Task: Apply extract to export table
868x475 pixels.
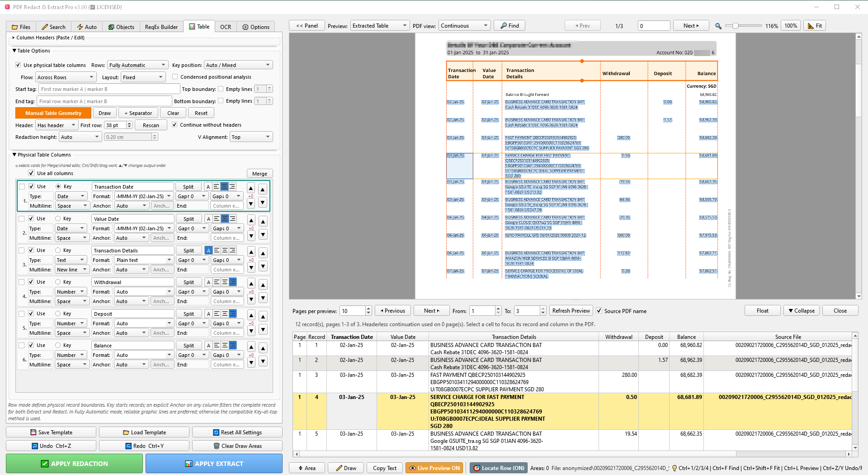Action: (214, 464)
